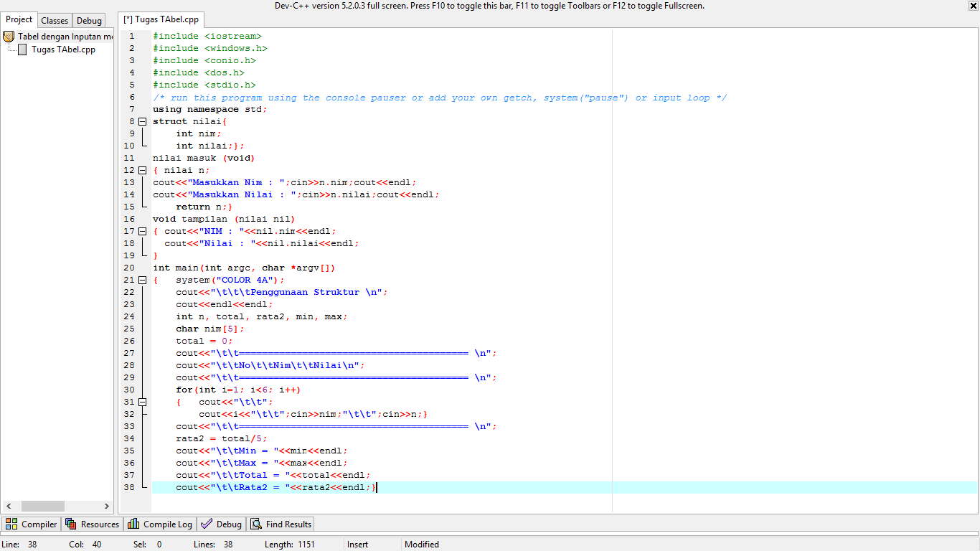Screen dimensions: 980x551
Task: Click 'void tampilan (nilai nil)' line
Action: pos(225,219)
